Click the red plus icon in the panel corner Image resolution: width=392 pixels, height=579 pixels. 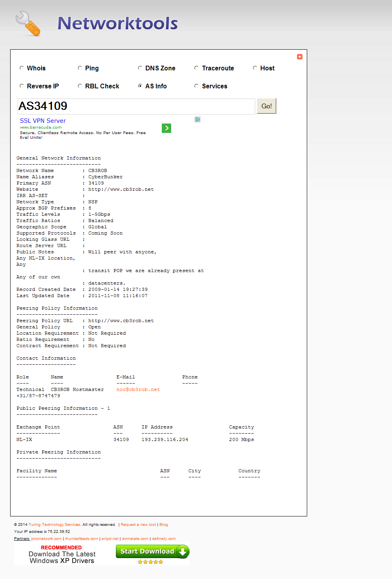point(300,57)
